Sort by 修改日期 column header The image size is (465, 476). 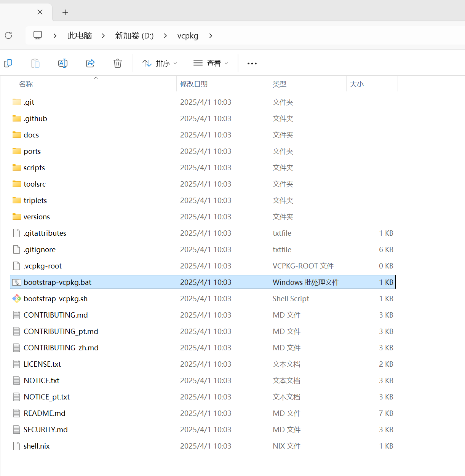194,84
